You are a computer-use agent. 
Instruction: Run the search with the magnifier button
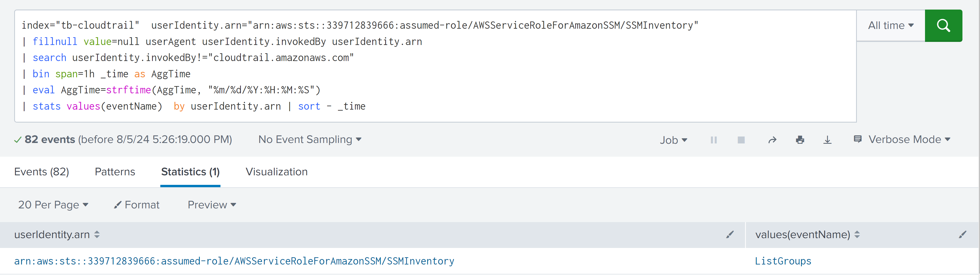tap(943, 26)
